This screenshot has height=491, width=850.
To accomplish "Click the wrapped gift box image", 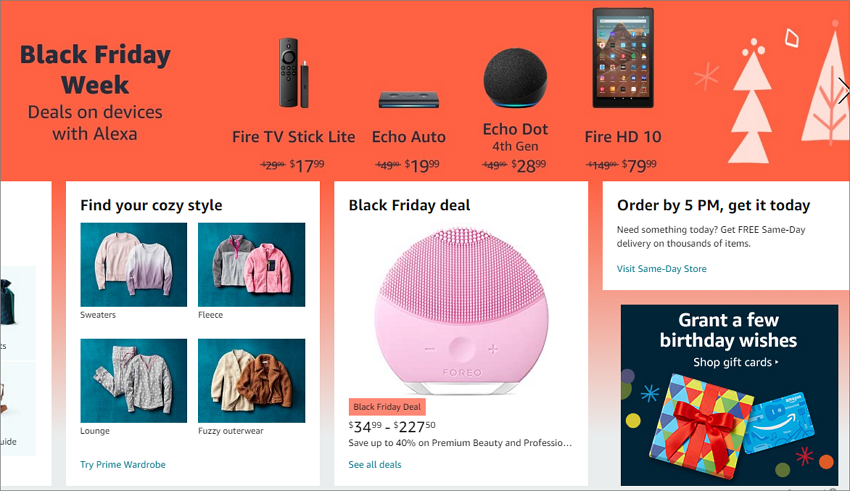I will coord(700,426).
